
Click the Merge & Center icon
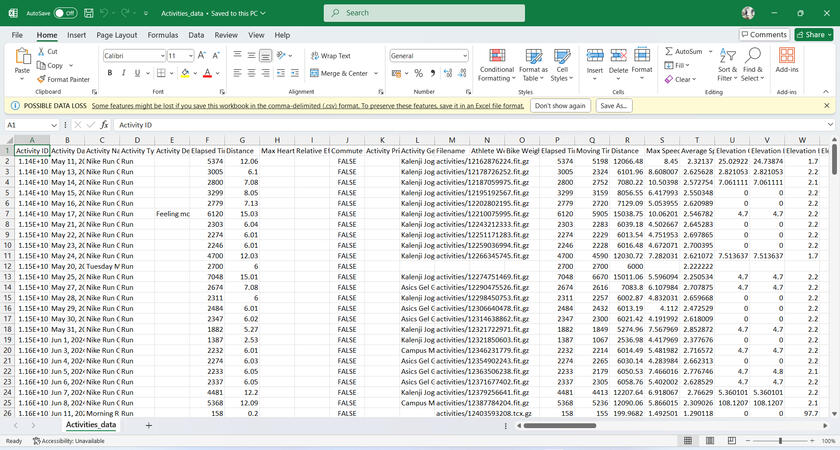315,73
